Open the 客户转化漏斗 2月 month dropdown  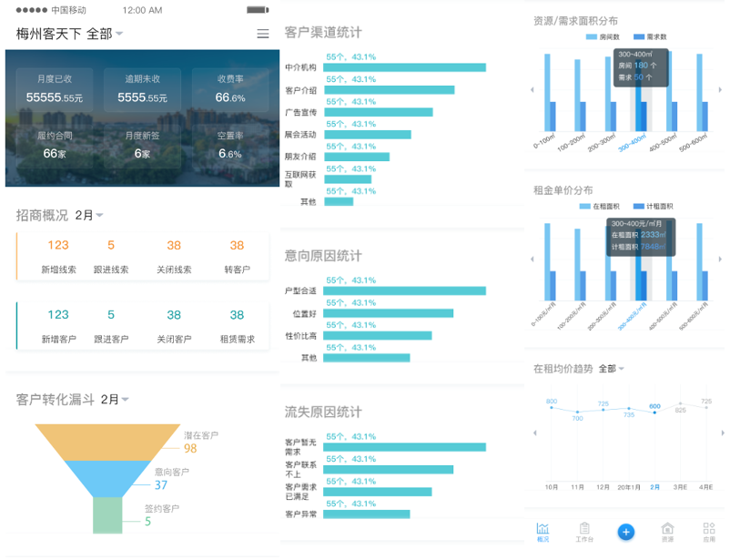tap(115, 399)
